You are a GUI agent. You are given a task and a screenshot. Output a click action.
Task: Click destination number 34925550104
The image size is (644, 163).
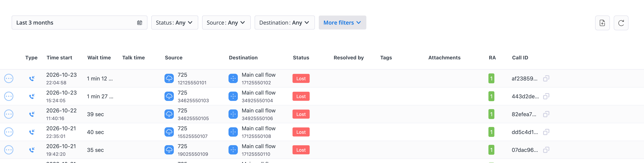coord(257,101)
